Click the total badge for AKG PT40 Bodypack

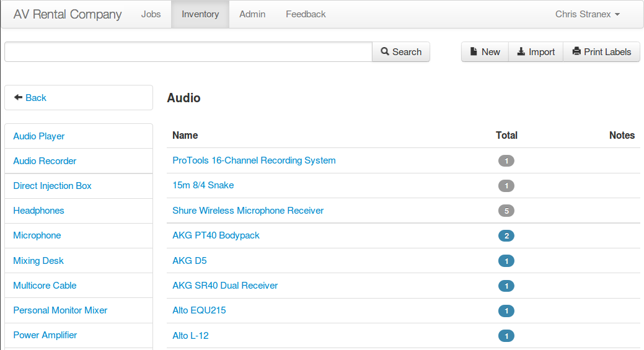506,236
